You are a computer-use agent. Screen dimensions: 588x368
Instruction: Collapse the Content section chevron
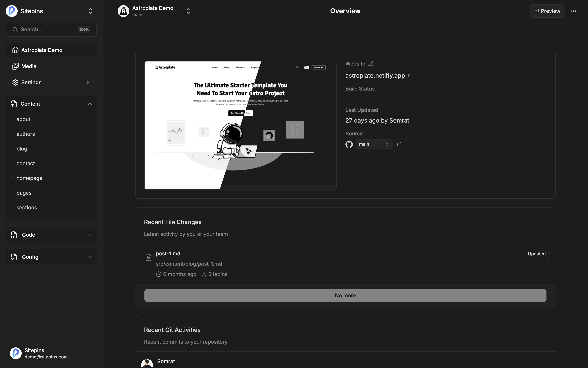(90, 104)
